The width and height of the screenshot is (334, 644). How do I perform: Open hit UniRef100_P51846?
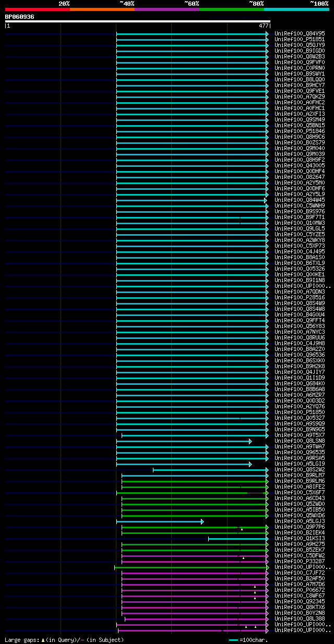(300, 131)
